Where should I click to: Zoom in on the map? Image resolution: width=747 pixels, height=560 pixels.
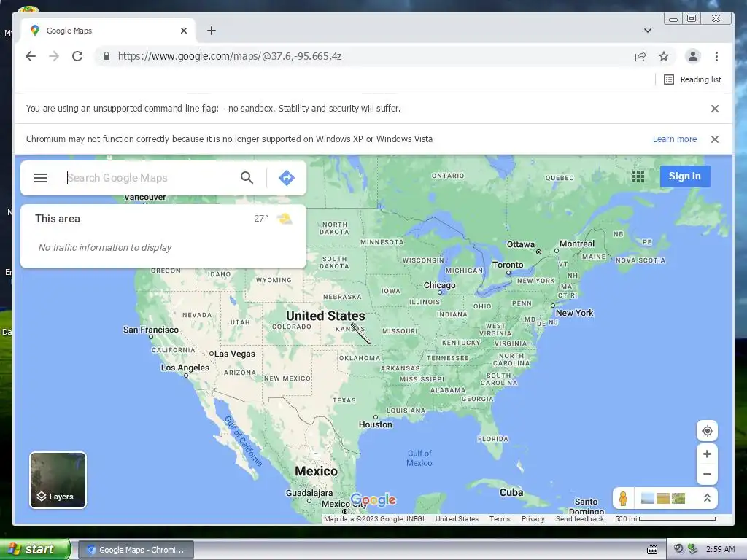707,454
